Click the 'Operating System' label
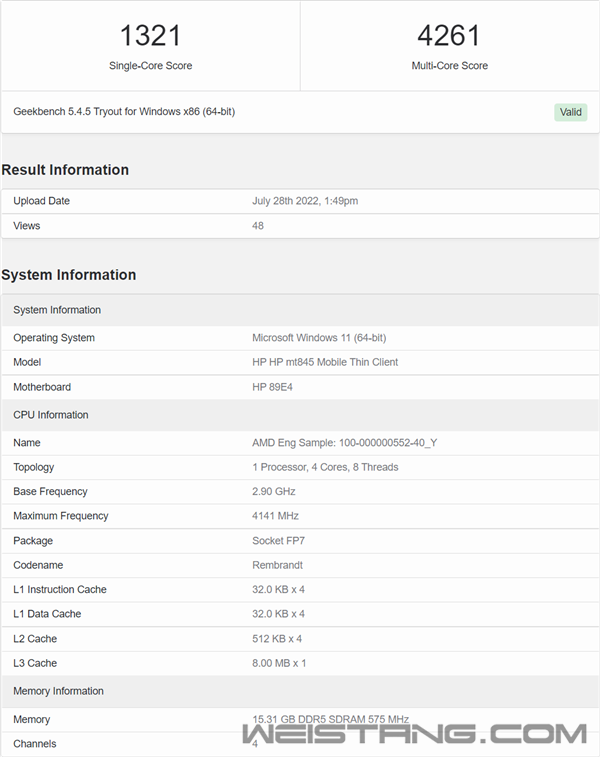Image resolution: width=600 pixels, height=757 pixels. tap(54, 338)
